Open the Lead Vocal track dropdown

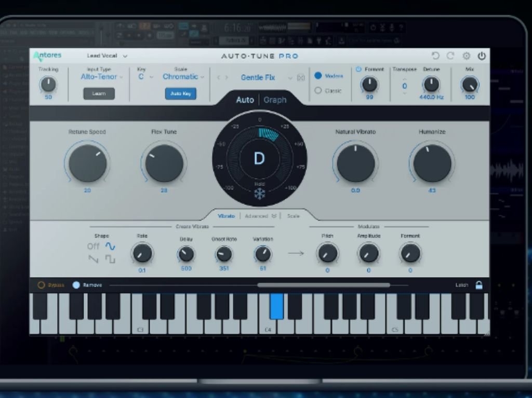coord(107,56)
